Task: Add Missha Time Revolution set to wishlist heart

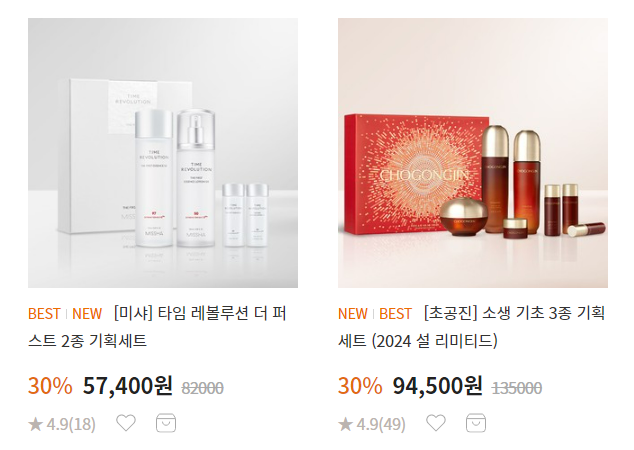Action: pyautogui.click(x=126, y=423)
